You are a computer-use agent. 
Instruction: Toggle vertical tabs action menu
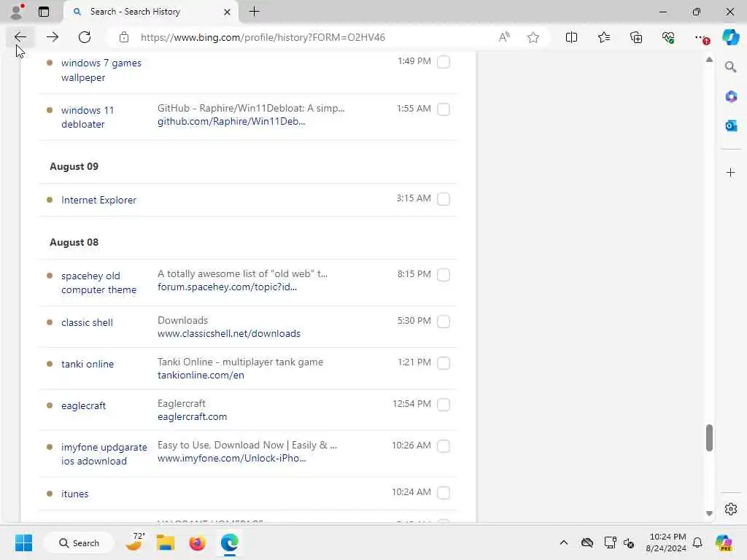coord(43,12)
